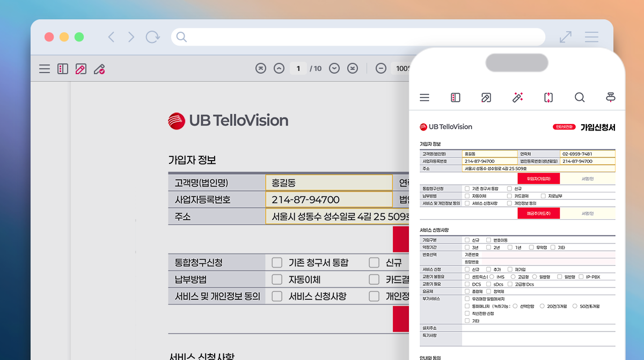This screenshot has height=360, width=644.
Task: Open desktop viewer hamburger menu
Action: [45, 69]
